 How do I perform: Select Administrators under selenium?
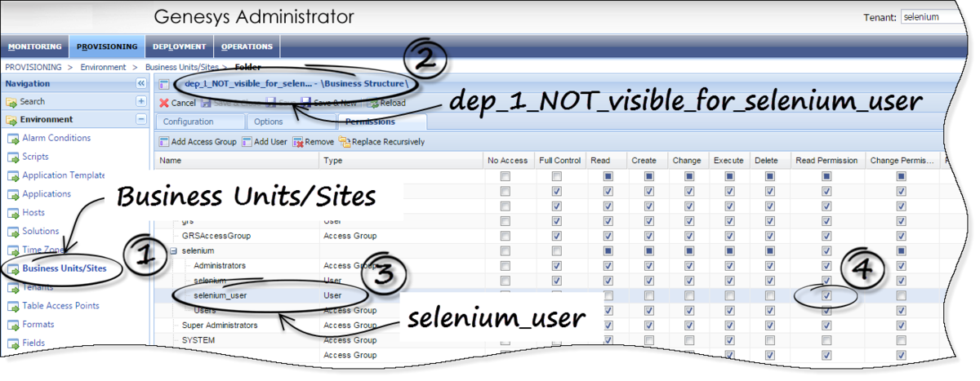coord(547,266)
